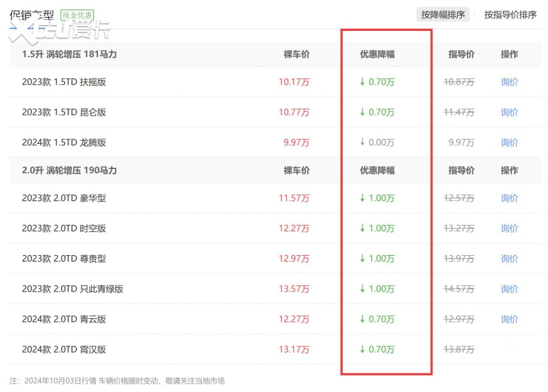Click green down arrow in 扶摇版 discount
This screenshot has height=392, width=548.
coord(362,82)
